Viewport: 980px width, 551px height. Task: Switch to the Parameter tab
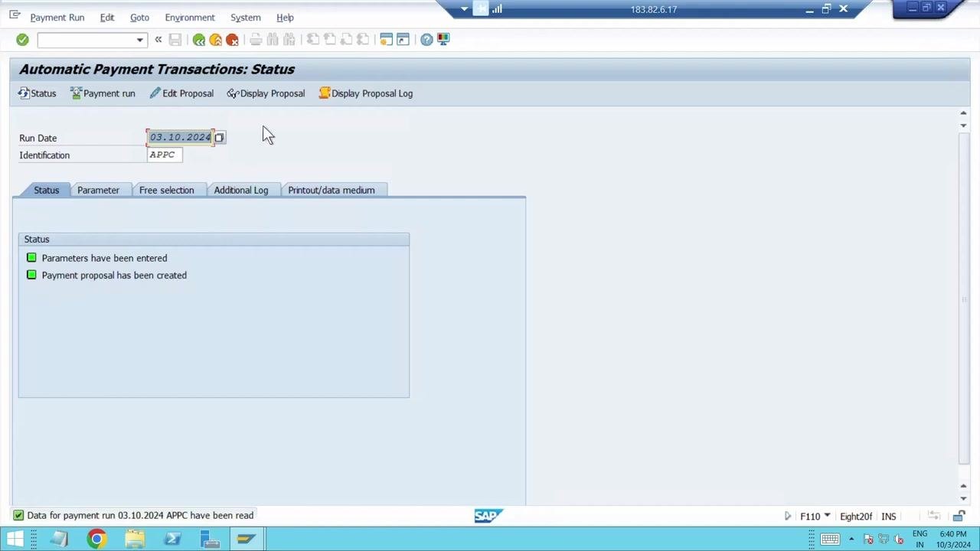[98, 190]
